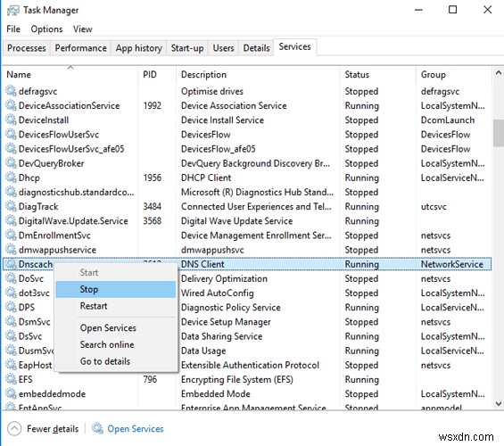
Task: Select the DHCP Client description cell
Action: tap(206, 178)
